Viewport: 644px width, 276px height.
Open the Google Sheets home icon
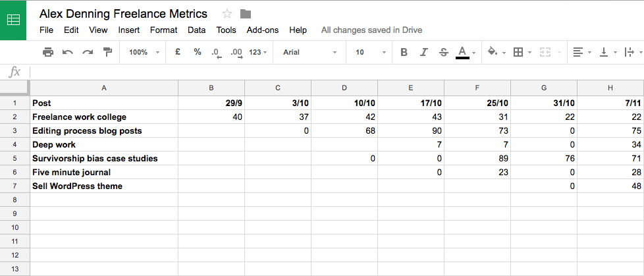tap(13, 20)
